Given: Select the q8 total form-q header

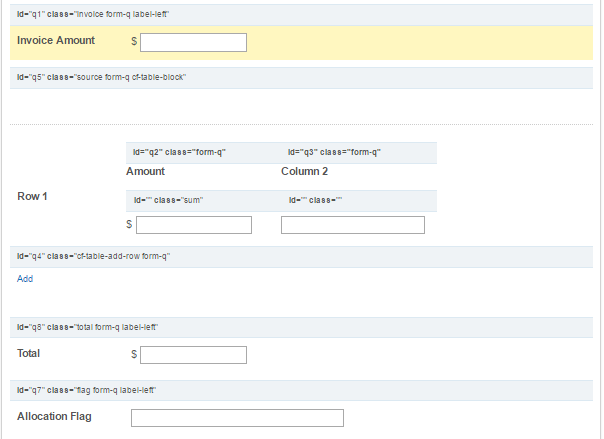Looking at the screenshot, I should tap(300, 327).
